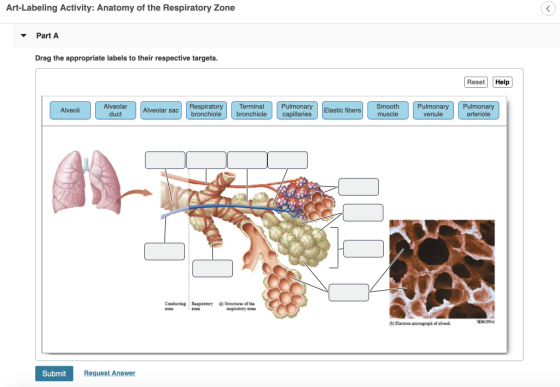Click target box beside the bracket

(364, 249)
